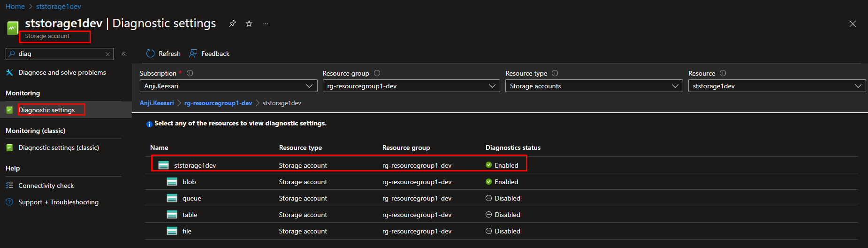Click the Anji.Keesari breadcrumb link

157,103
